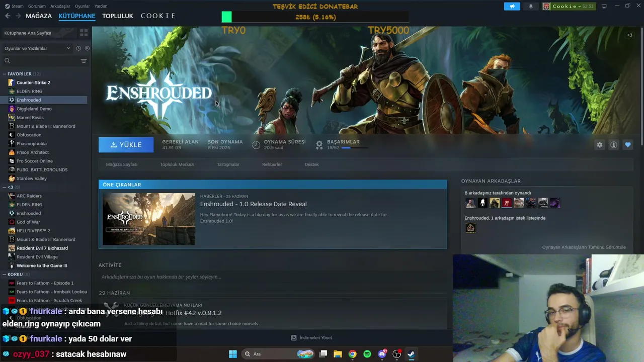Switch to the TOPLULUK tab
Viewport: 644px width, 362px height.
(x=118, y=16)
